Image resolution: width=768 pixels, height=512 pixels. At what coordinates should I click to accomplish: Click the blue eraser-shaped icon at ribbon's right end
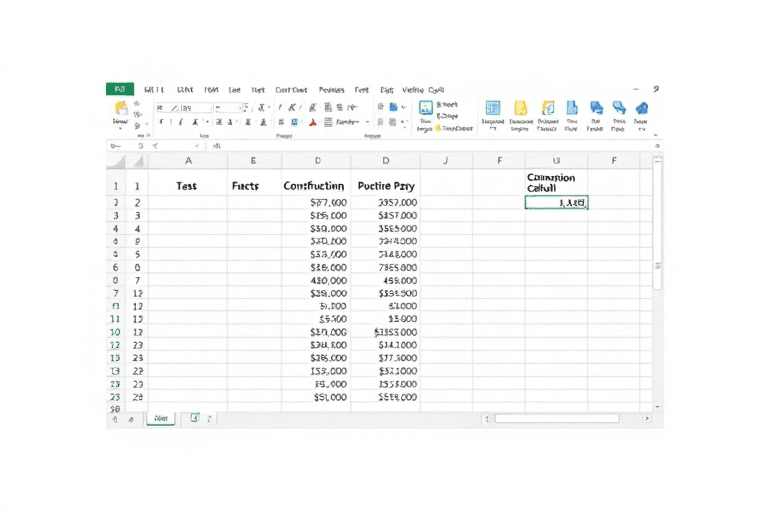point(642,108)
